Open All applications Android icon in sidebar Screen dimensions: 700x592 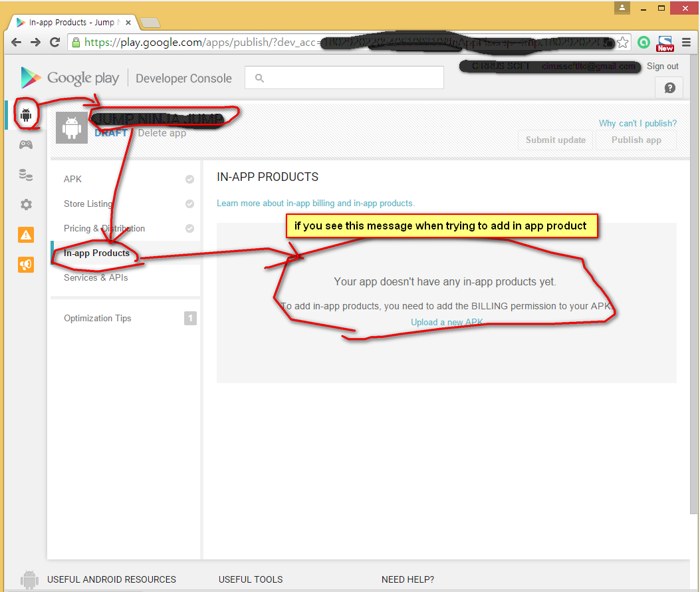click(26, 115)
